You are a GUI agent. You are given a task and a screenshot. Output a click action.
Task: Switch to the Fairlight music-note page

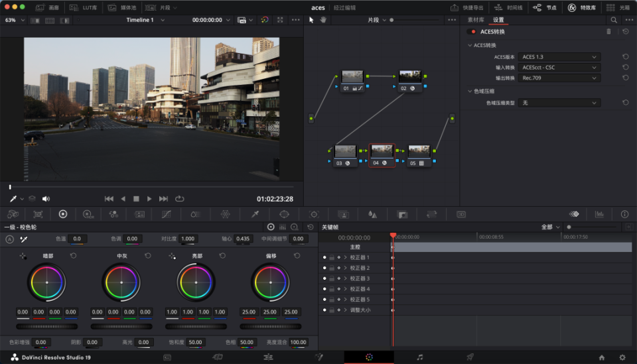(419, 357)
